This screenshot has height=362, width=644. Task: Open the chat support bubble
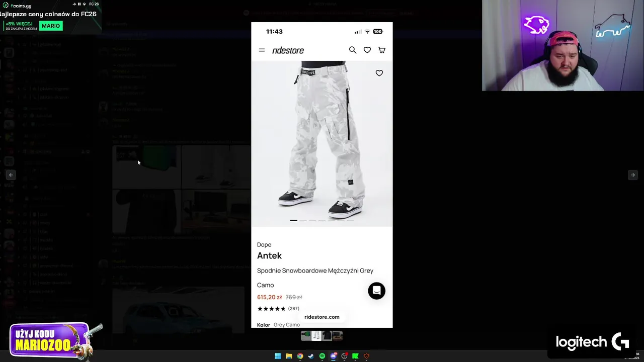[376, 291]
